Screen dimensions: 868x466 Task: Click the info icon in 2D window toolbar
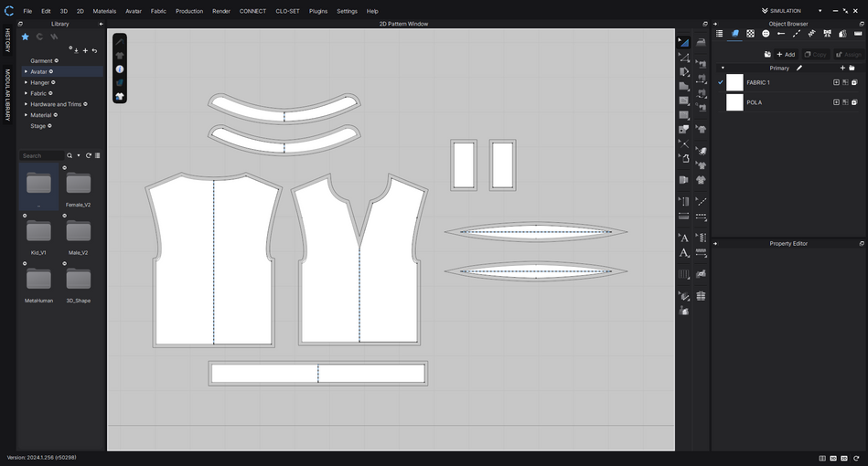[x=120, y=69]
